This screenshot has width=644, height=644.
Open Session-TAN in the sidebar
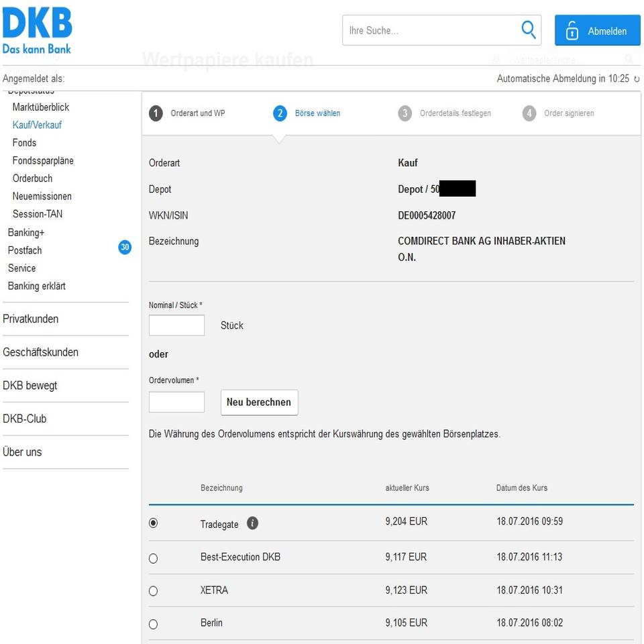coord(38,214)
